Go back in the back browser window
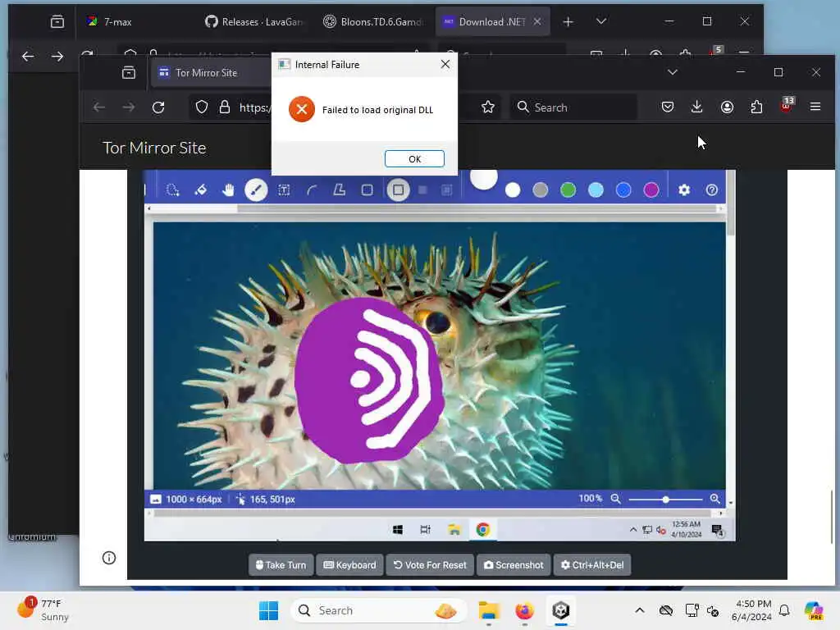 tap(28, 57)
